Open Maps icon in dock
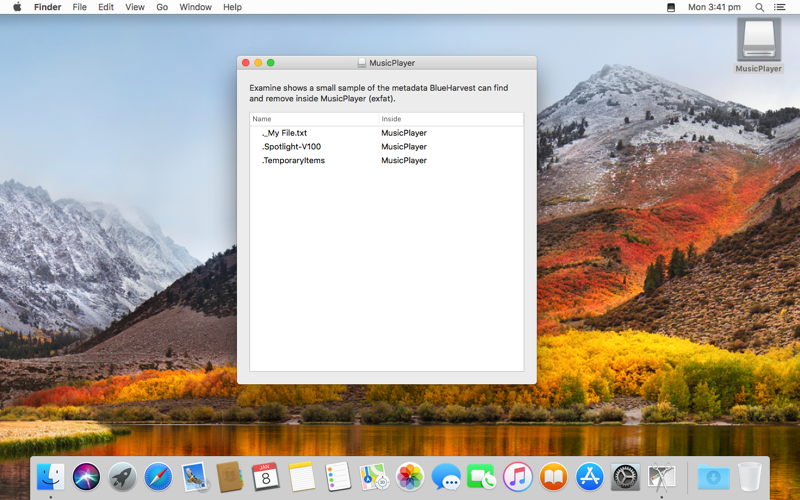Image resolution: width=800 pixels, height=500 pixels. click(373, 477)
